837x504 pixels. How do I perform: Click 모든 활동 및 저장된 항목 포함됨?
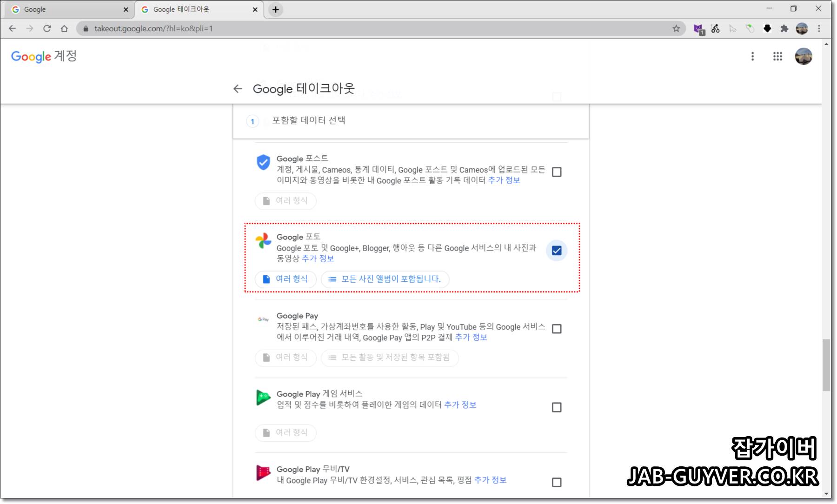(x=390, y=358)
